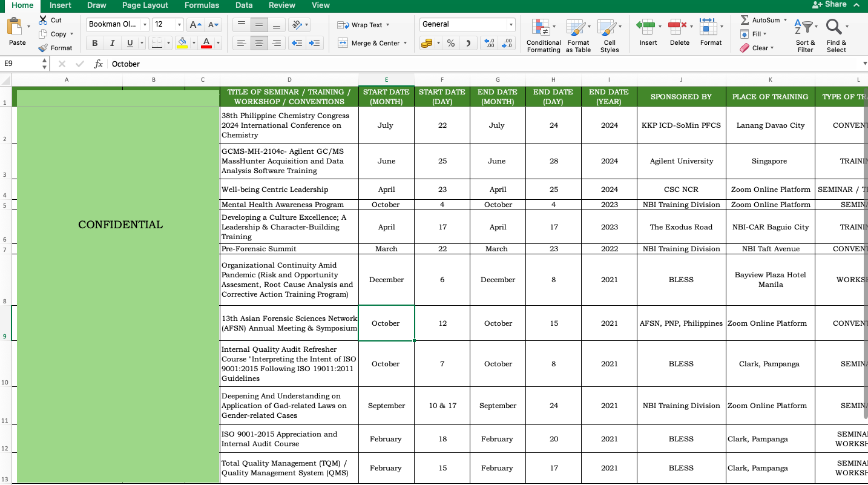Toggle bold formatting
Screen dimensions: 868x485
point(94,43)
